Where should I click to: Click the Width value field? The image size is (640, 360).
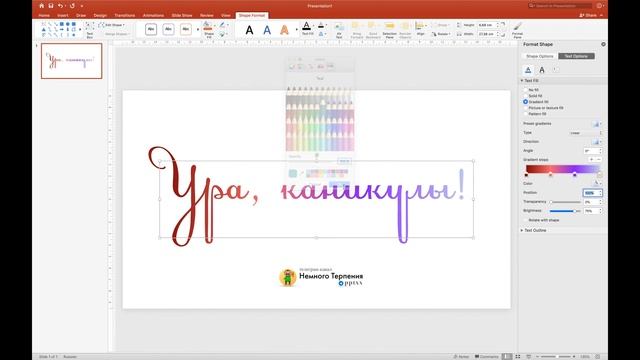coord(487,34)
